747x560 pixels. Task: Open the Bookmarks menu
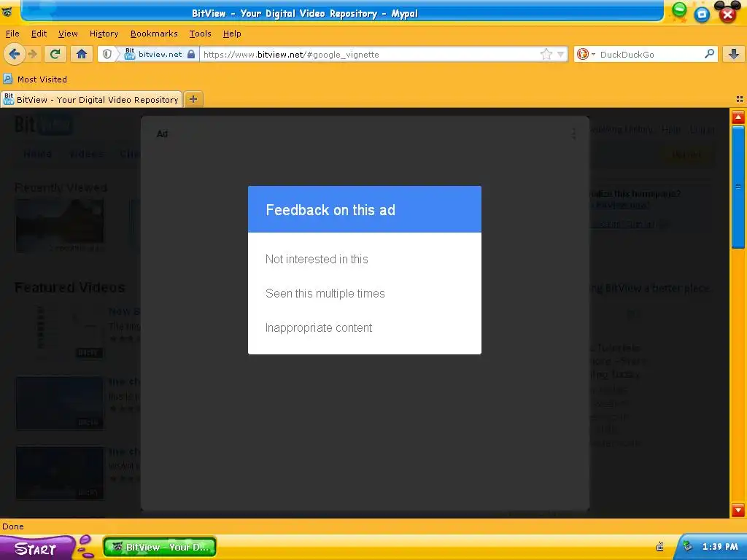point(154,34)
